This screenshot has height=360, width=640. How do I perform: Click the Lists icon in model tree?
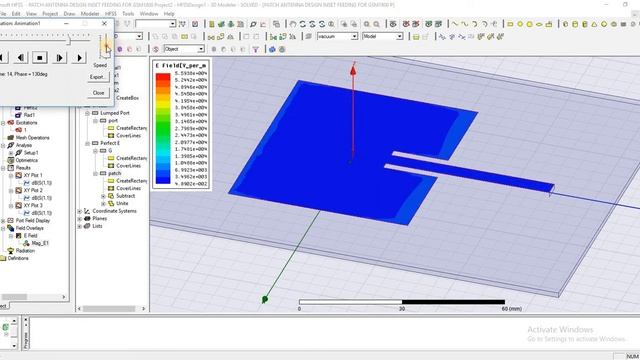[x=87, y=226]
